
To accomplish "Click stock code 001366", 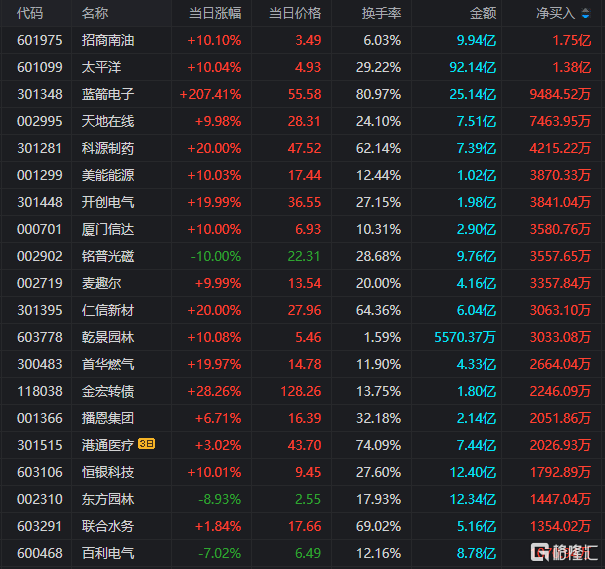I will click(x=40, y=418).
